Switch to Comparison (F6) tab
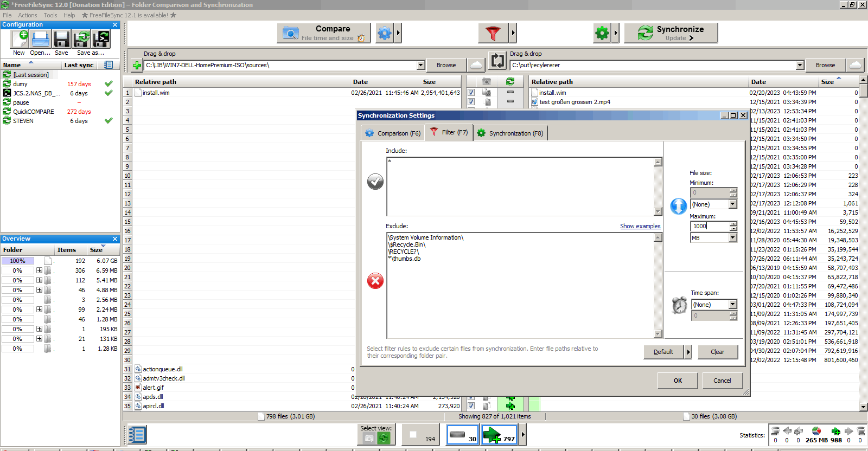The height and width of the screenshot is (451, 868). coord(393,133)
